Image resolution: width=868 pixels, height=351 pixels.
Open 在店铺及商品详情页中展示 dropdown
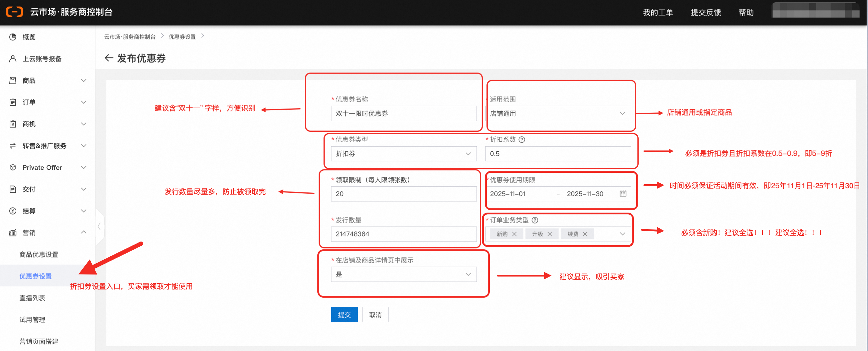pos(403,274)
